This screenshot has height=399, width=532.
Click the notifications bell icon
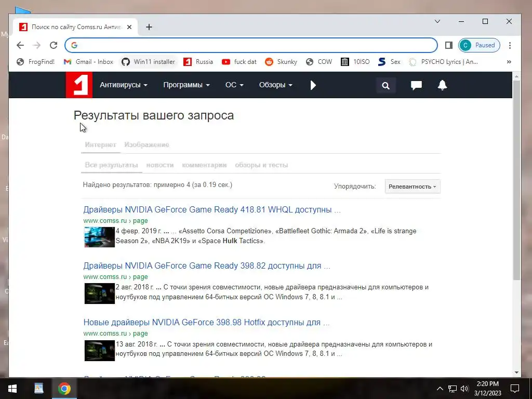[x=443, y=85]
